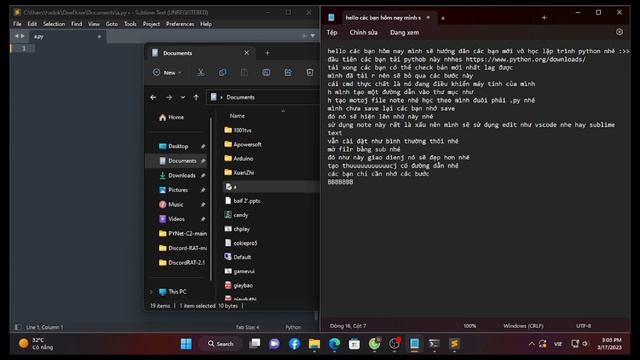640x360 pixels.
Task: Click Tab Size: 4 in Sublime status bar
Action: pyautogui.click(x=247, y=327)
